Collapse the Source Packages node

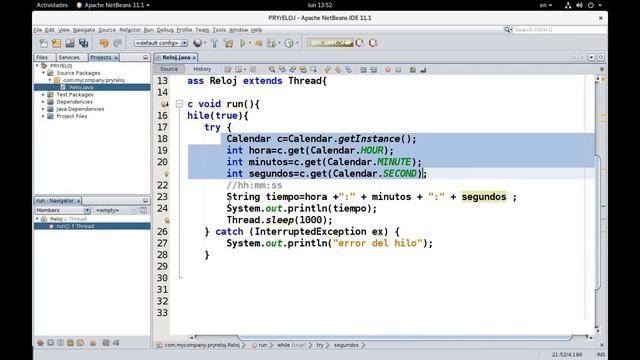(x=44, y=73)
